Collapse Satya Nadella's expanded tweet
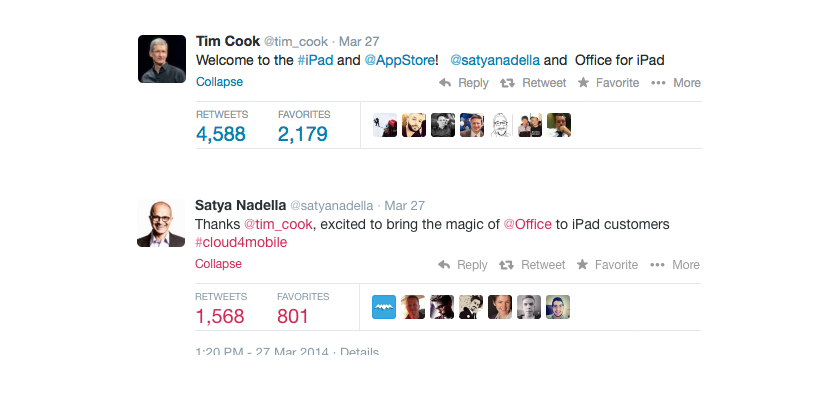Image resolution: width=830 pixels, height=400 pixels. (218, 264)
